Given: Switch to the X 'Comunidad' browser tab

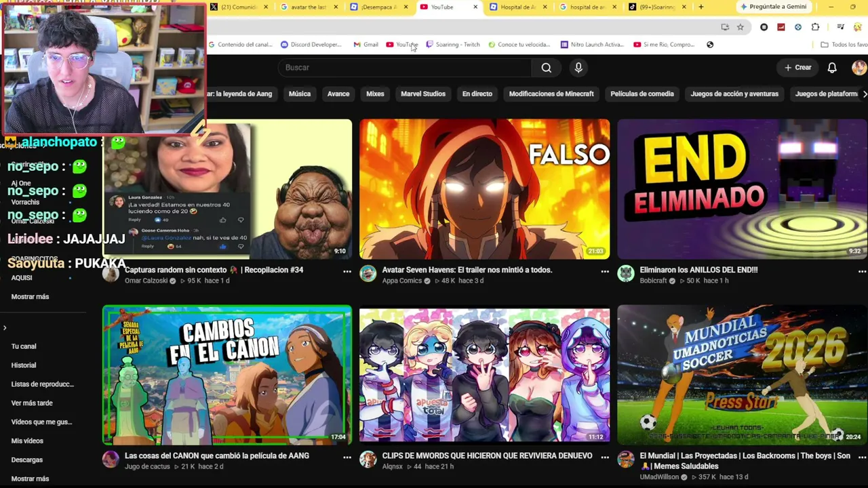Looking at the screenshot, I should [239, 7].
